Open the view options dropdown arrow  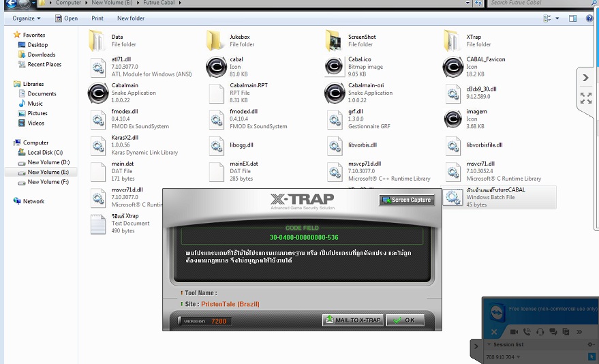pos(557,18)
